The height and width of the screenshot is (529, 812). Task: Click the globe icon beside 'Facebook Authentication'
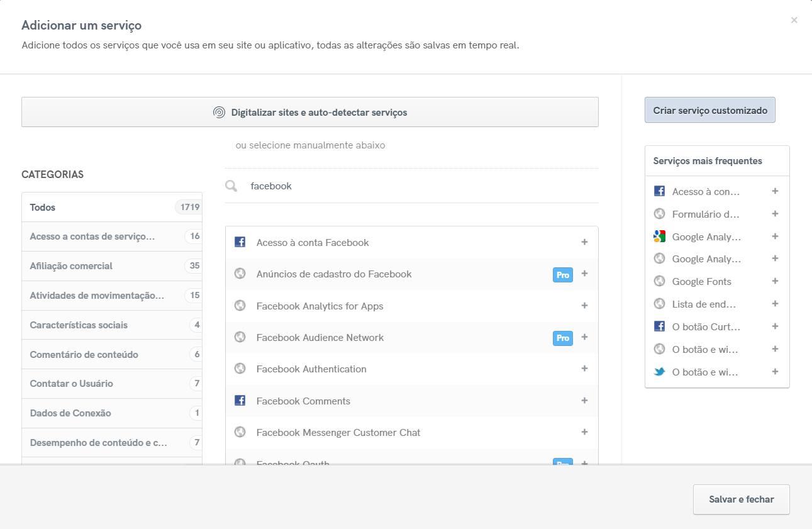[240, 368]
